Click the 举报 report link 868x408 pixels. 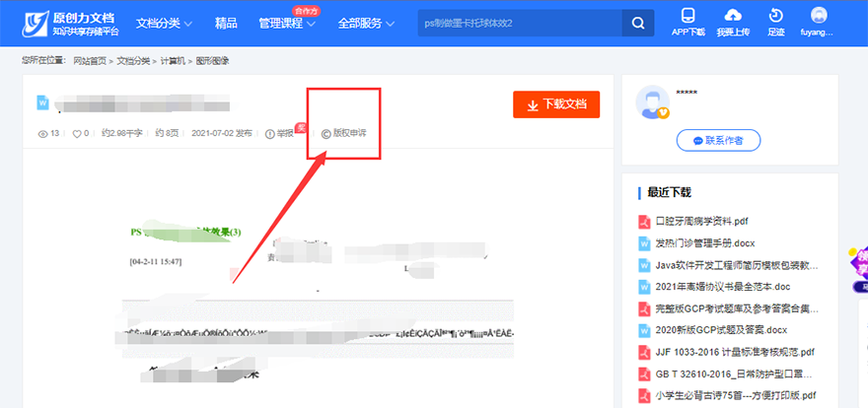tap(280, 133)
